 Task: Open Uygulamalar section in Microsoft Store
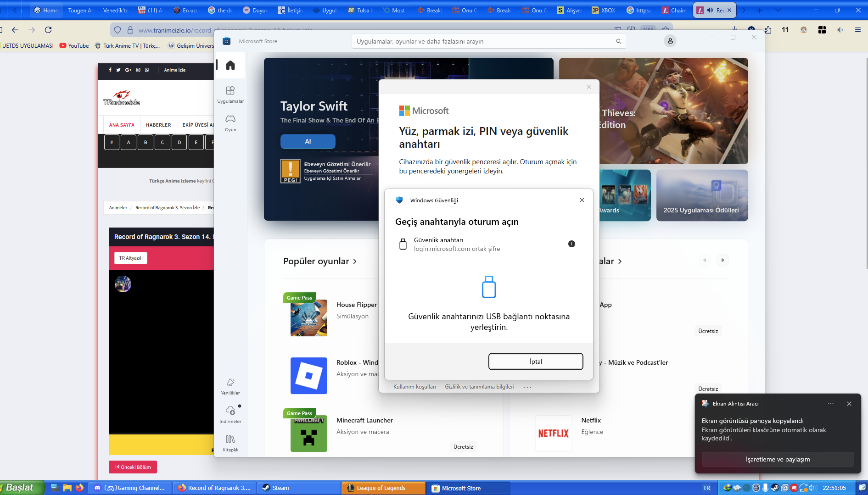tap(230, 94)
